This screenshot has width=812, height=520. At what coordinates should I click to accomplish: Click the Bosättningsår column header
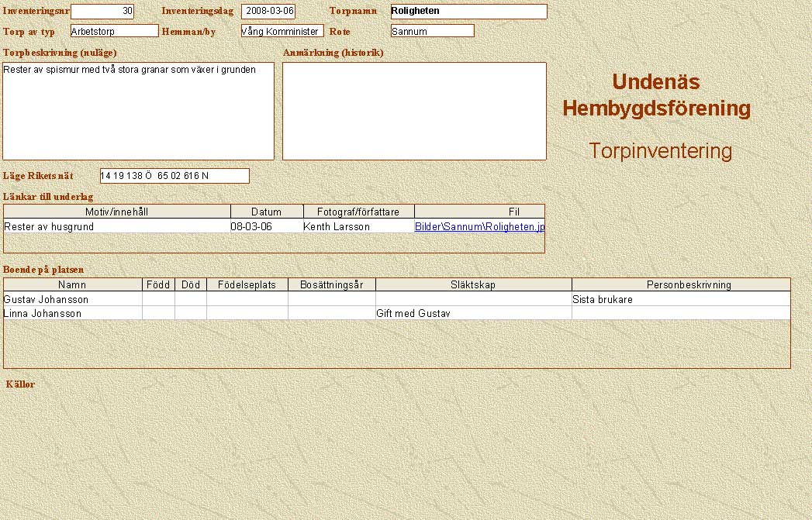[x=331, y=284]
